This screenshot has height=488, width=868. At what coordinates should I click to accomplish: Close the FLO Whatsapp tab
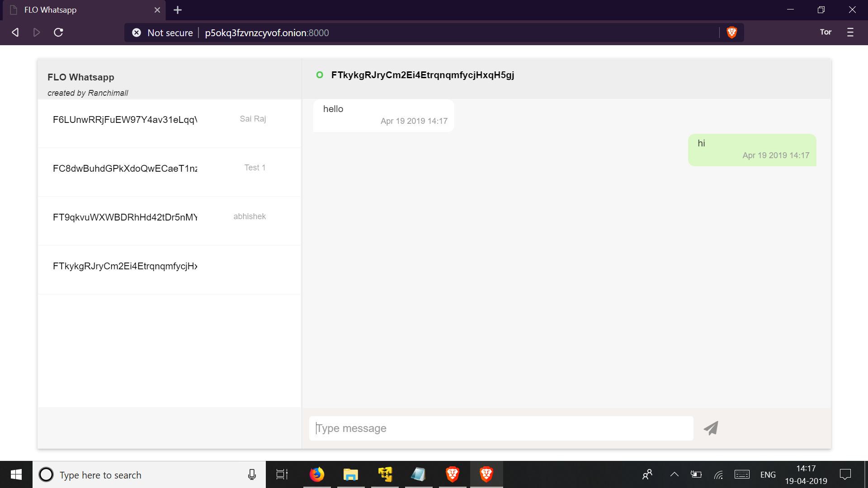tap(157, 10)
